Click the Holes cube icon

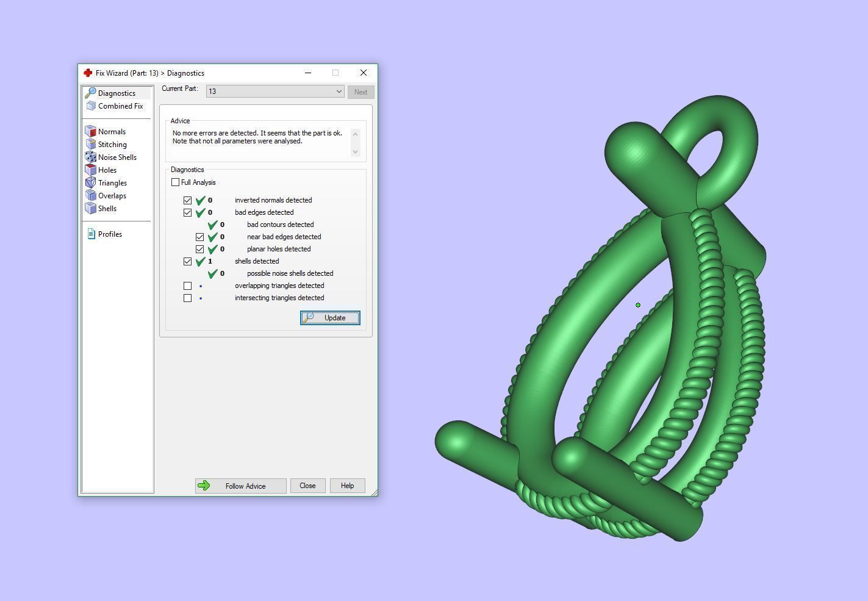[91, 170]
